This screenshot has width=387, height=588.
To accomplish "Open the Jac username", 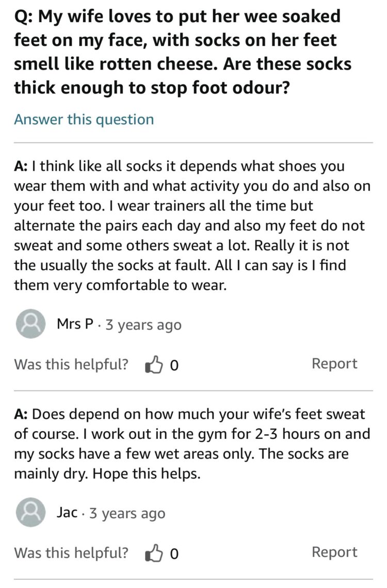I will (x=68, y=513).
